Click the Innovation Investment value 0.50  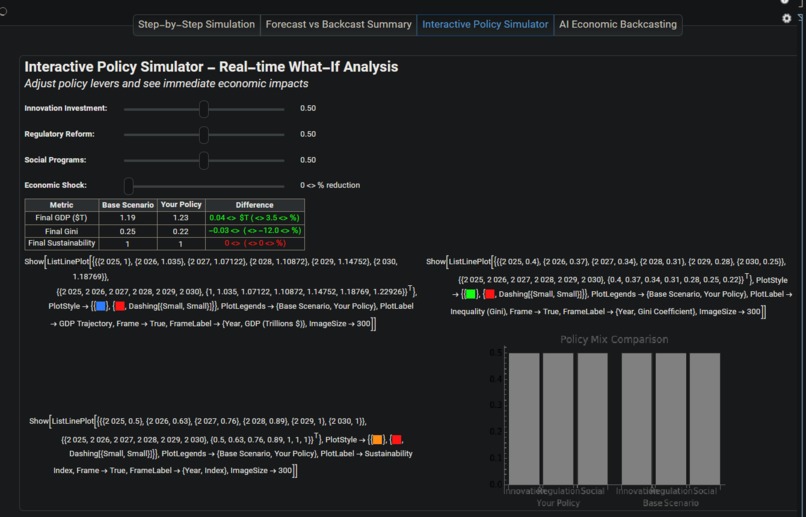point(308,108)
